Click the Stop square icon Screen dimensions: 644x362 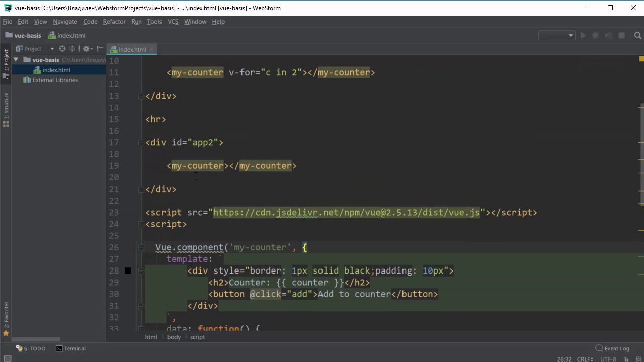point(621,36)
